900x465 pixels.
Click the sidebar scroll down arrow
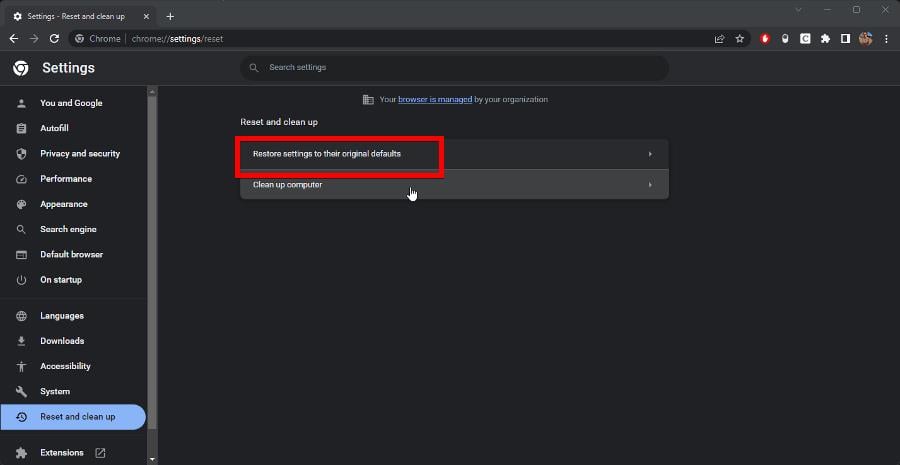(x=152, y=459)
